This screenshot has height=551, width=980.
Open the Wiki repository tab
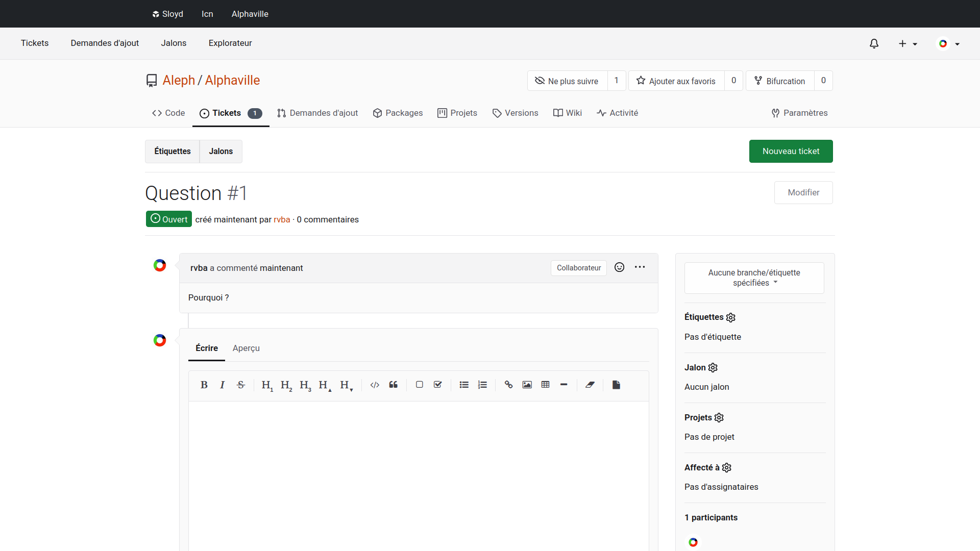[x=567, y=113]
